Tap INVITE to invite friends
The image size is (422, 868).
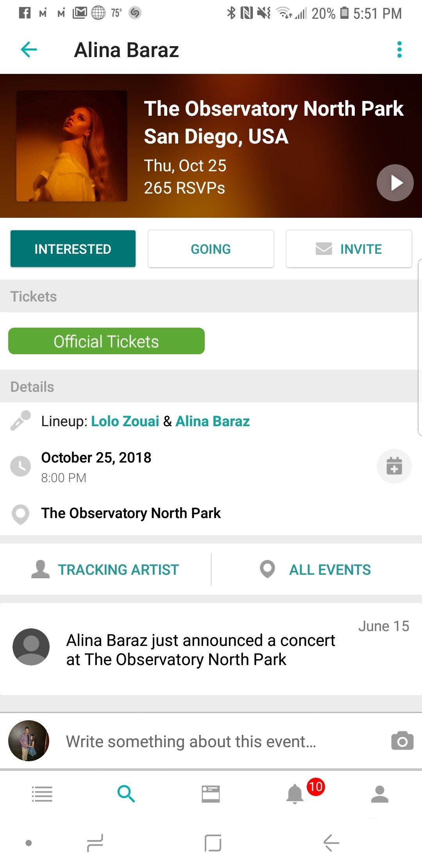(x=349, y=249)
